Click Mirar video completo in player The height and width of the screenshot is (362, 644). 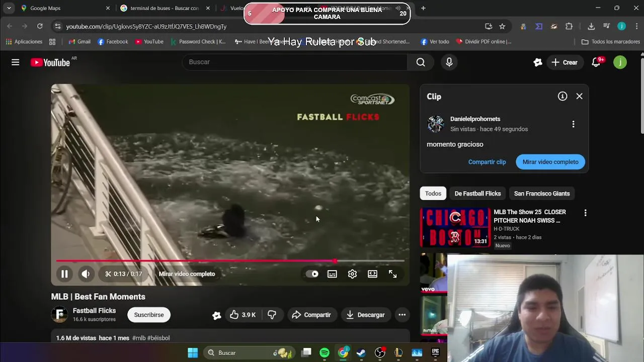click(187, 274)
